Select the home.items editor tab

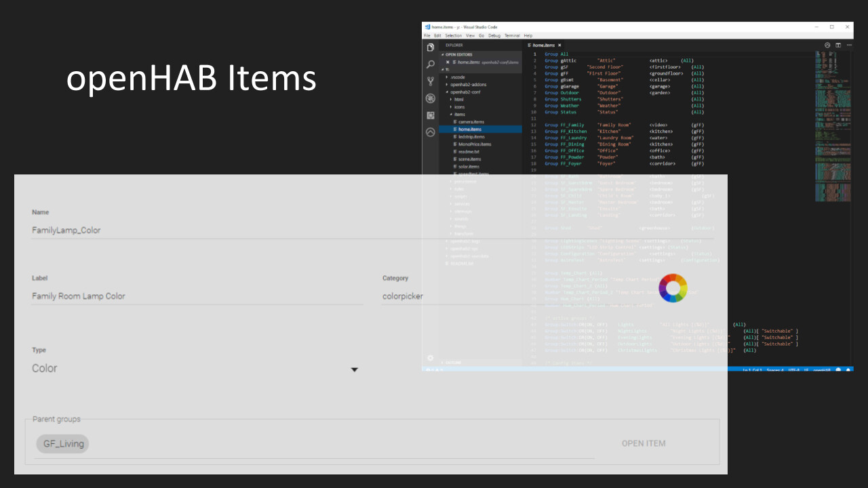tap(545, 45)
